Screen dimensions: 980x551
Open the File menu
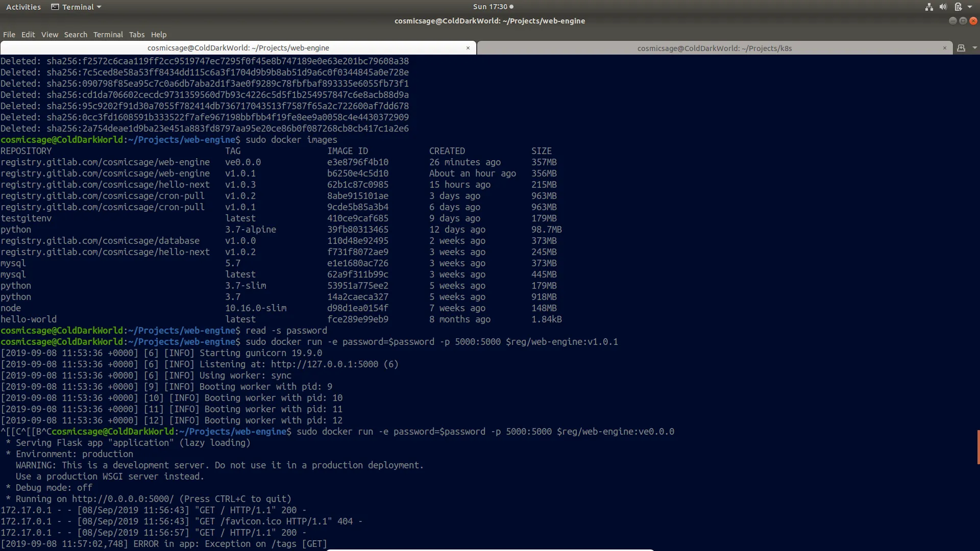pyautogui.click(x=9, y=35)
